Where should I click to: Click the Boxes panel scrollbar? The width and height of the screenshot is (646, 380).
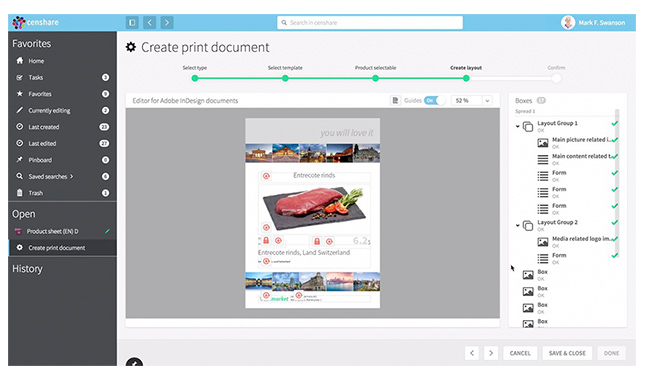tap(617, 183)
